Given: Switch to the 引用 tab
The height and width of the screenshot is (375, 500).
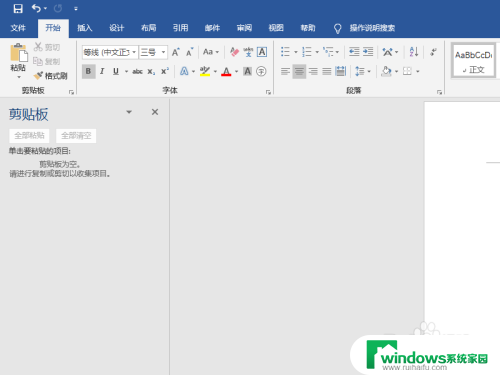Looking at the screenshot, I should [x=181, y=28].
